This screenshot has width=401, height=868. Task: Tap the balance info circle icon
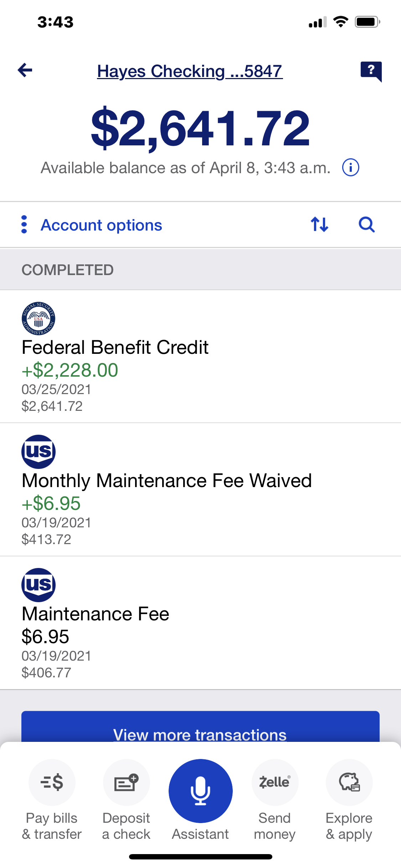[351, 167]
